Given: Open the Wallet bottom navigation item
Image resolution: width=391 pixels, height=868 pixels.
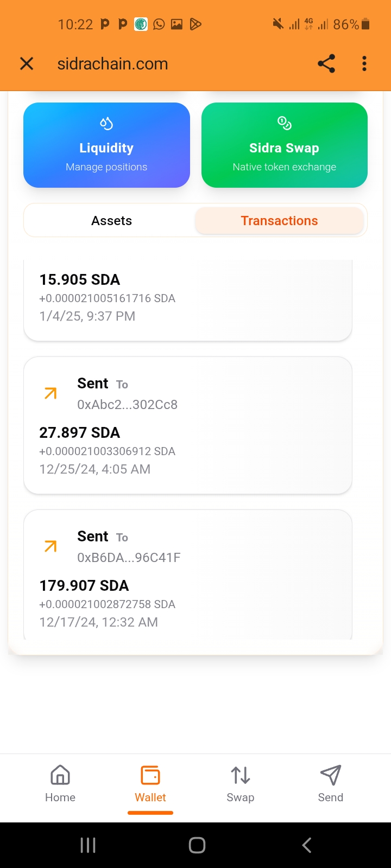Looking at the screenshot, I should pyautogui.click(x=150, y=783).
